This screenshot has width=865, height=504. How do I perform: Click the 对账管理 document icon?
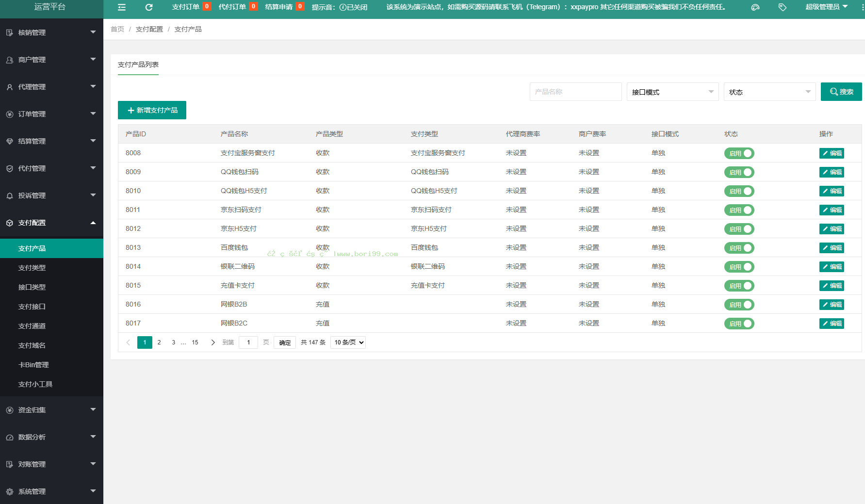coord(10,464)
